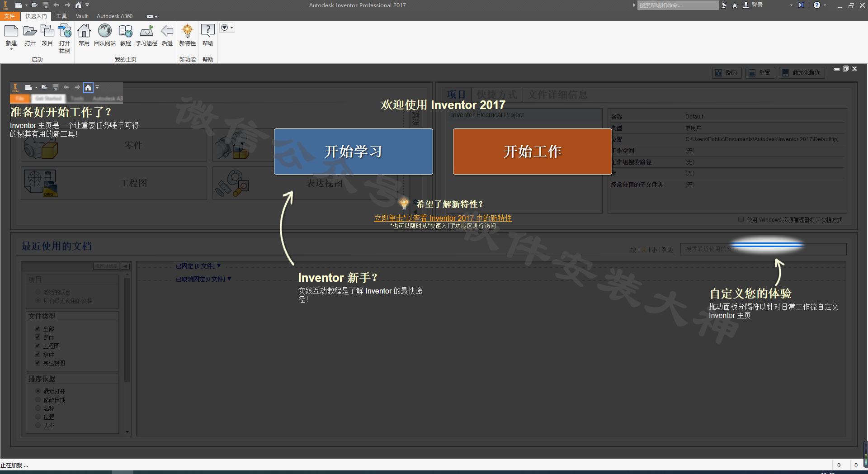
Task: Click the Redo arrow in the title bar
Action: click(67, 5)
